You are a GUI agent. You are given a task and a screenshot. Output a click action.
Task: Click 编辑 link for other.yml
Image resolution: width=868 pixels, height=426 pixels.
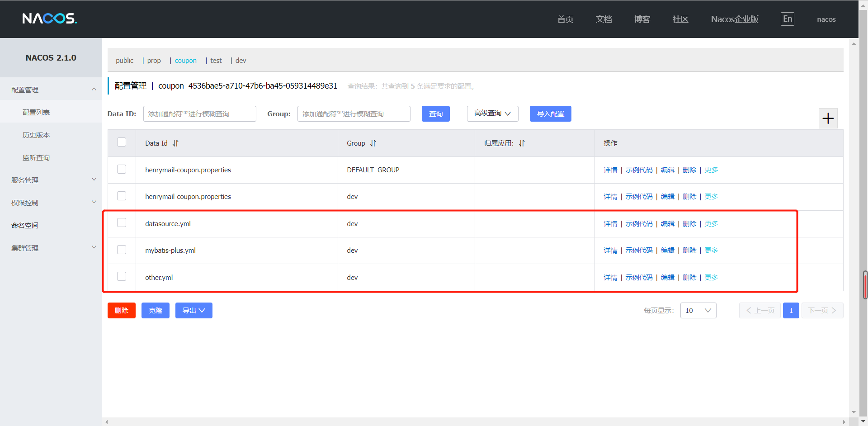[x=667, y=278]
